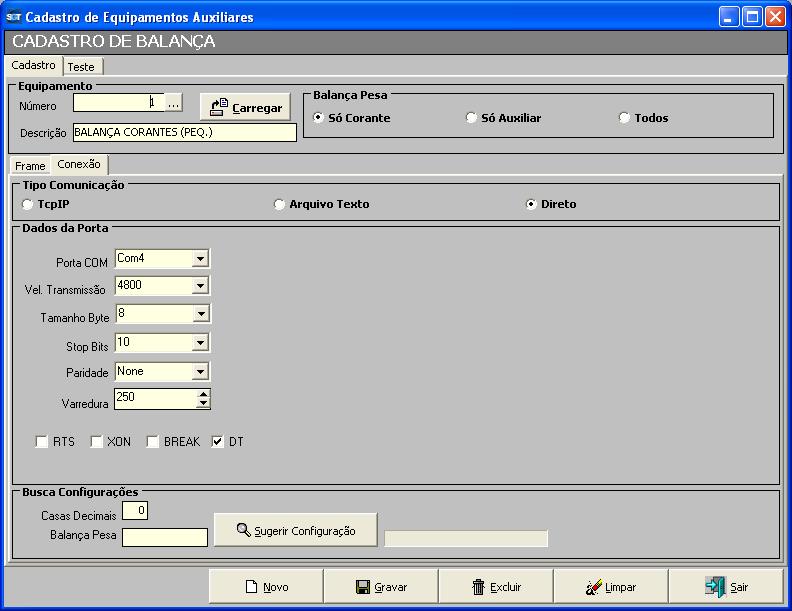Image resolution: width=792 pixels, height=611 pixels.
Task: Click the Descrição text field
Action: click(184, 132)
